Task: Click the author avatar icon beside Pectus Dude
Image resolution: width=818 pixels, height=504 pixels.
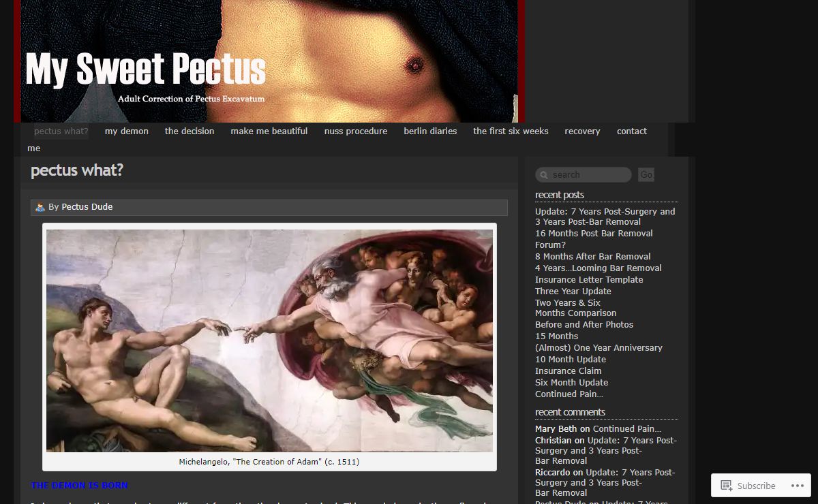Action: tap(40, 207)
